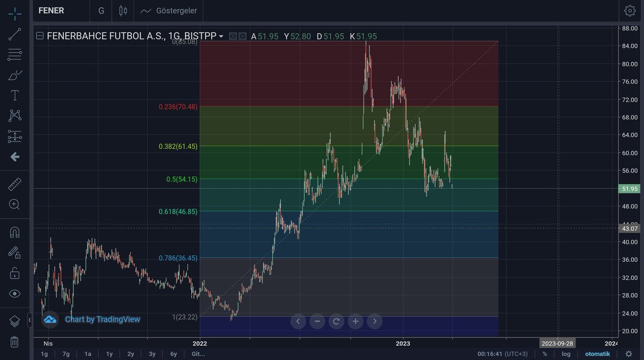
Task: Click the trash icon to remove drawings
Action: (x=14, y=342)
